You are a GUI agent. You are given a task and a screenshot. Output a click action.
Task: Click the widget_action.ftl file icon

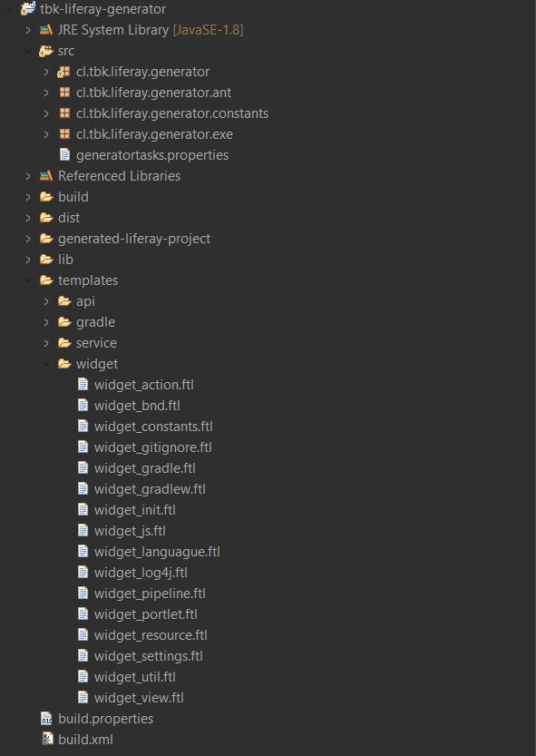click(83, 384)
